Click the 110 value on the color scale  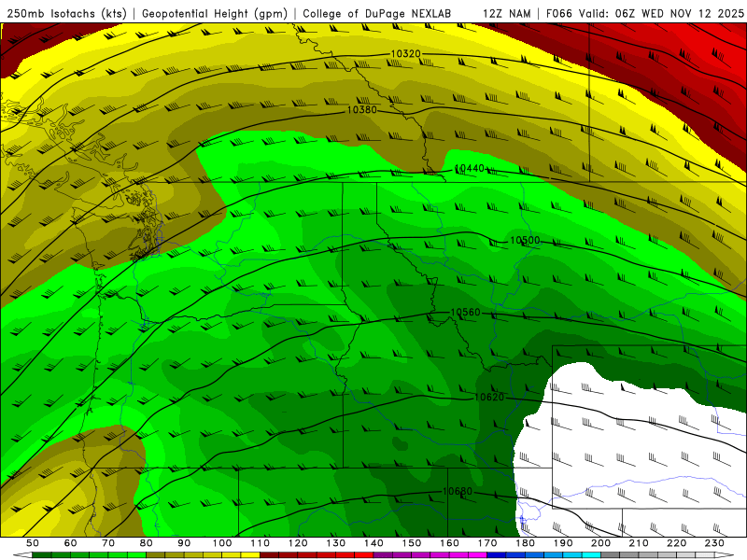(x=260, y=543)
